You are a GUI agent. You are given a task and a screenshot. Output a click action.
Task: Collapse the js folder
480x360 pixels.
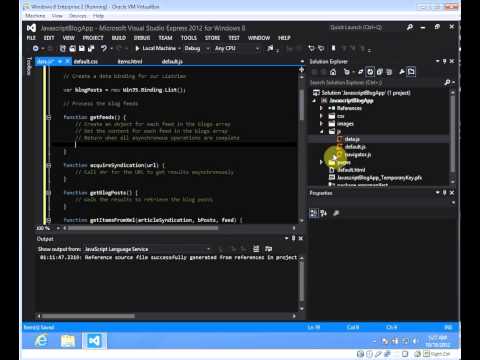[x=322, y=132]
